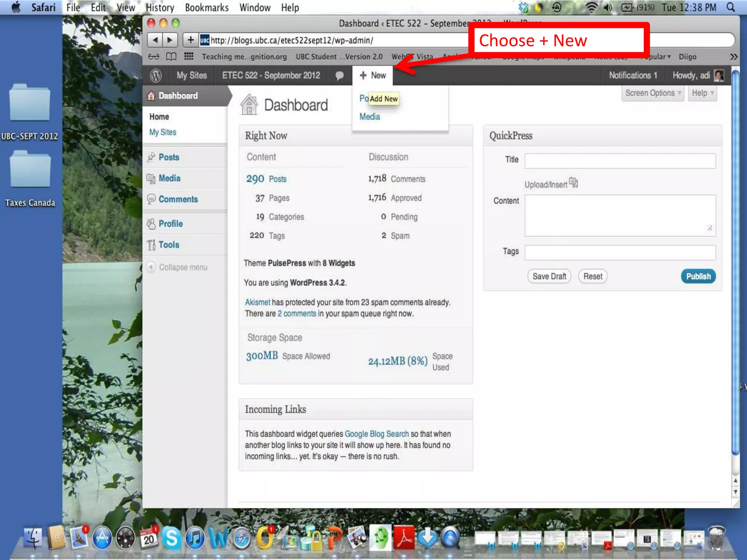Image resolution: width=747 pixels, height=560 pixels.
Task: Show hidden bookmarks via the double-chevron
Action: click(x=734, y=57)
